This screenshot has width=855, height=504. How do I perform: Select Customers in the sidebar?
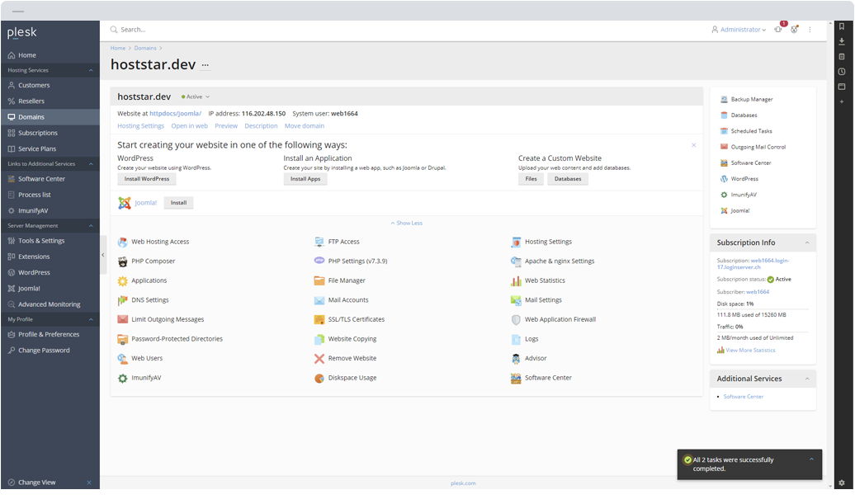(x=50, y=85)
